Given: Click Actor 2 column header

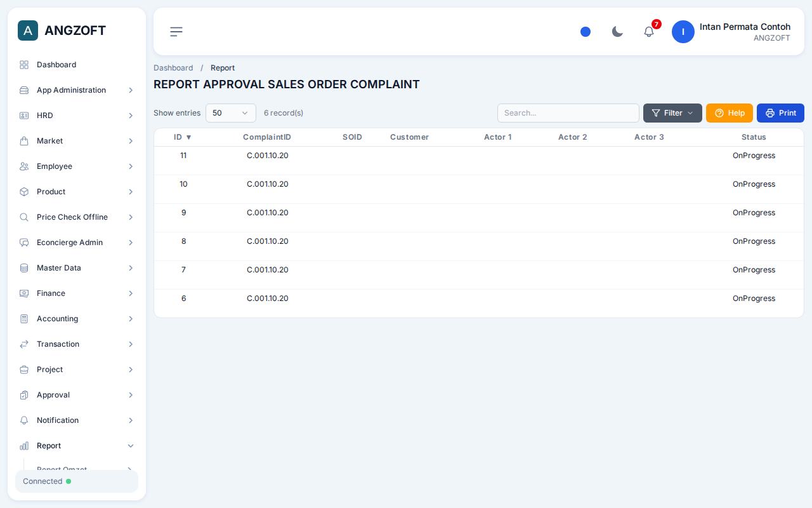Looking at the screenshot, I should click(x=572, y=137).
